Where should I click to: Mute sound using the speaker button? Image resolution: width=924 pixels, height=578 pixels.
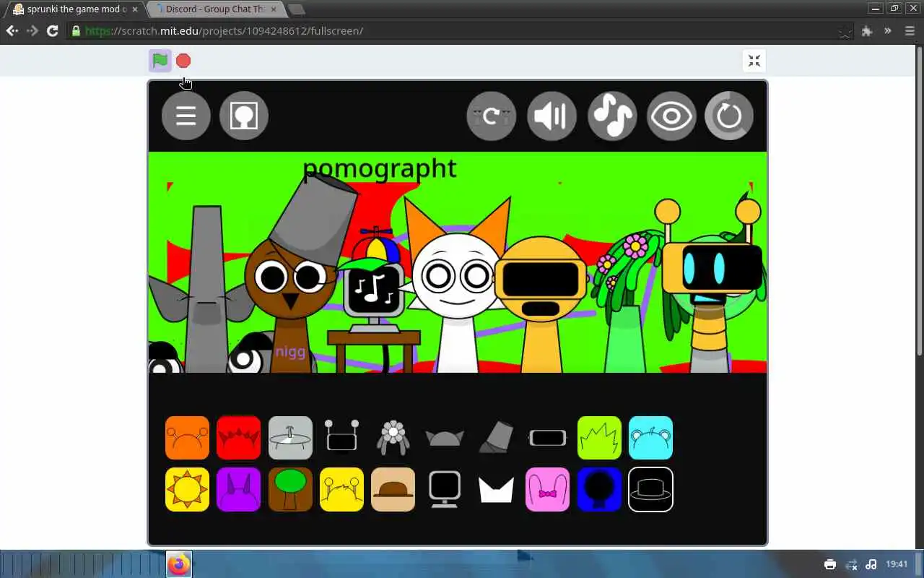click(x=552, y=116)
